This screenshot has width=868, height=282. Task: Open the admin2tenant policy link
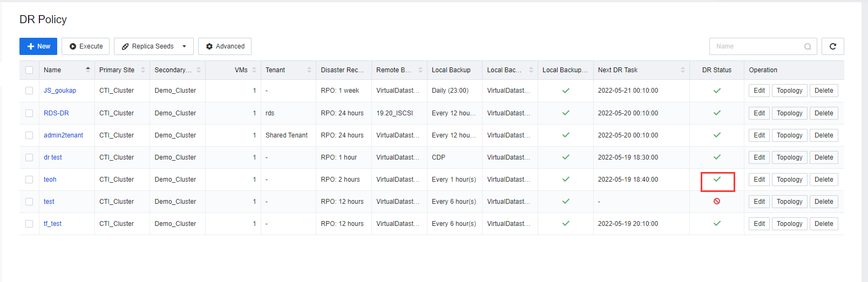[63, 135]
